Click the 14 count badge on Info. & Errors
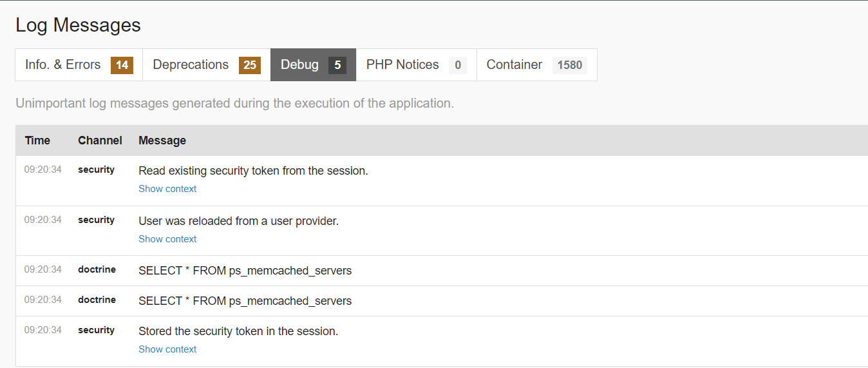 [122, 65]
